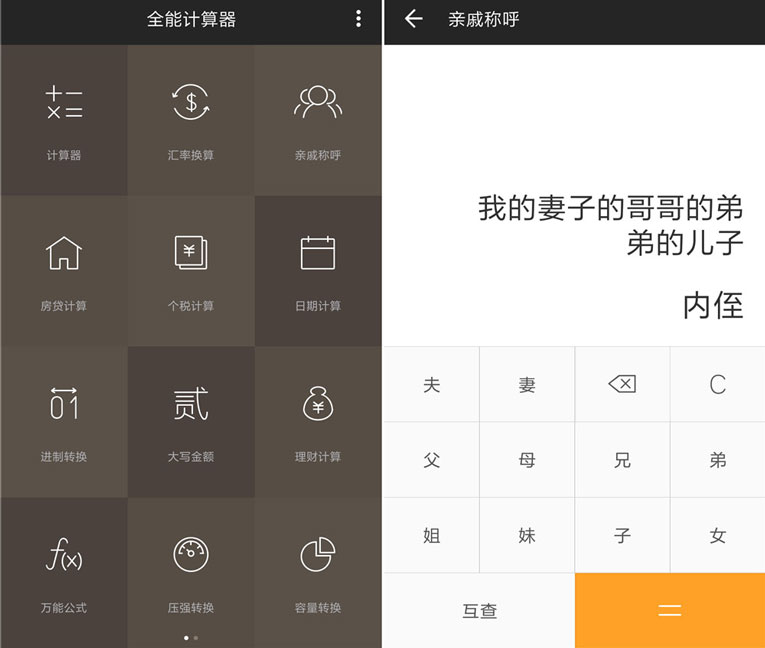Open the 理财计算 money bag tool
The image size is (765, 648).
click(318, 422)
